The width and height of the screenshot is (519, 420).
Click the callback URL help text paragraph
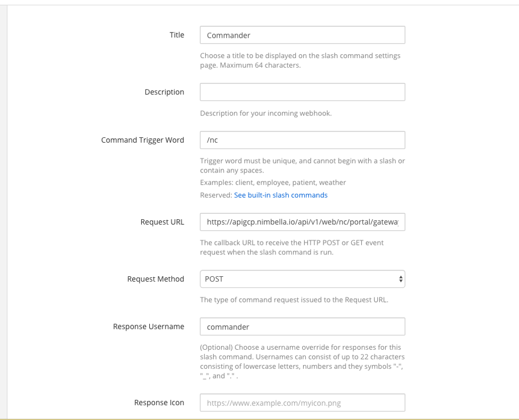(292, 247)
